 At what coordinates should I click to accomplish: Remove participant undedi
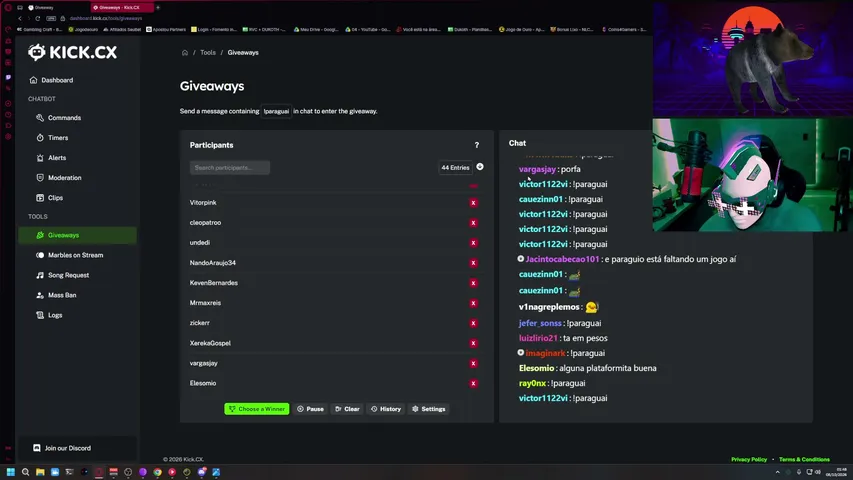tap(473, 243)
